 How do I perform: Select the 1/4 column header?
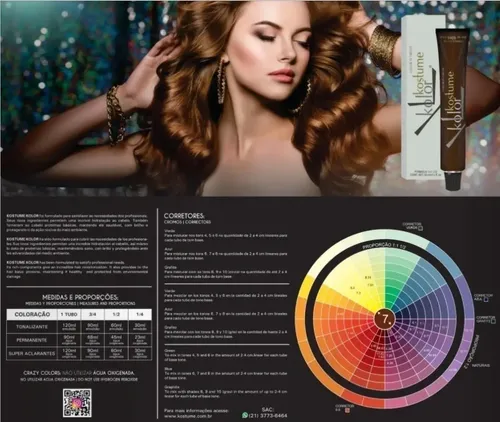pos(140,314)
